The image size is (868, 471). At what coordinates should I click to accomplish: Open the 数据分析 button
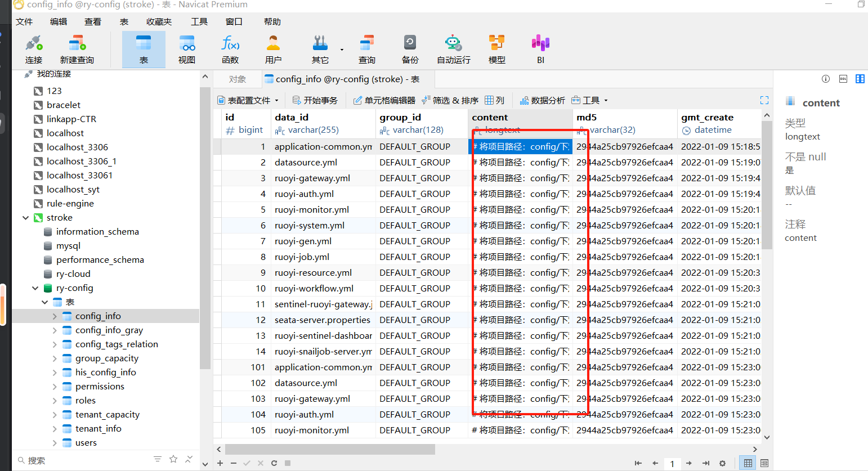543,100
